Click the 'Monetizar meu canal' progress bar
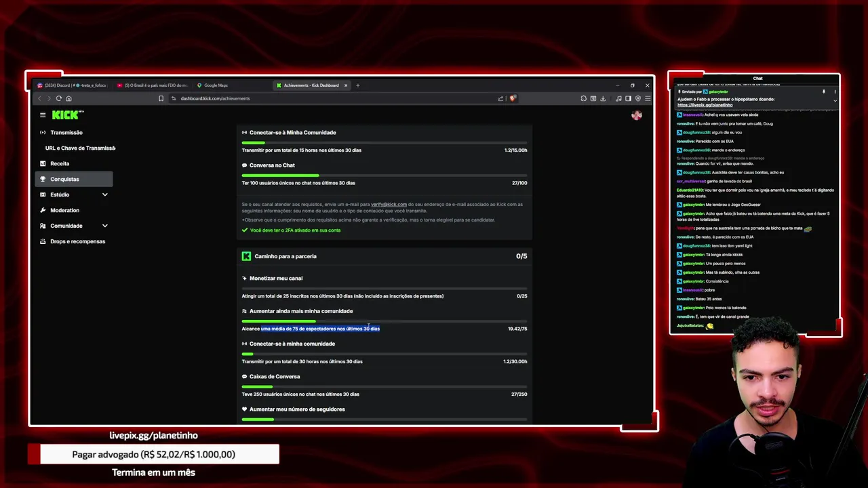The height and width of the screenshot is (488, 868). [x=384, y=288]
